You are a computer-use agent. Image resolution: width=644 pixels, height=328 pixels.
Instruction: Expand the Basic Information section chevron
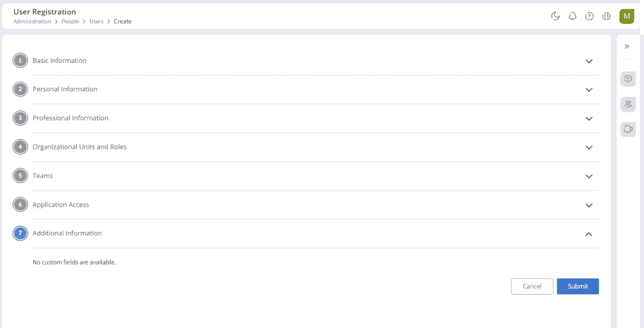pyautogui.click(x=589, y=61)
